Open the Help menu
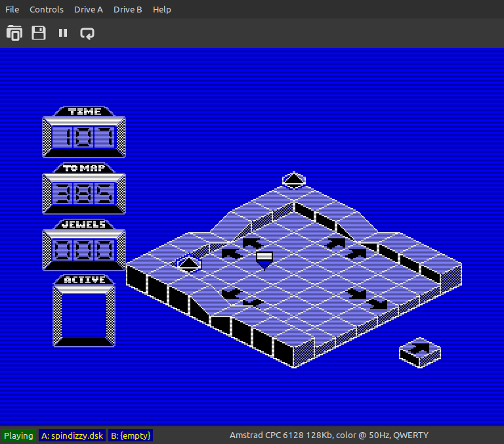Image resolution: width=504 pixels, height=444 pixels. coord(161,10)
